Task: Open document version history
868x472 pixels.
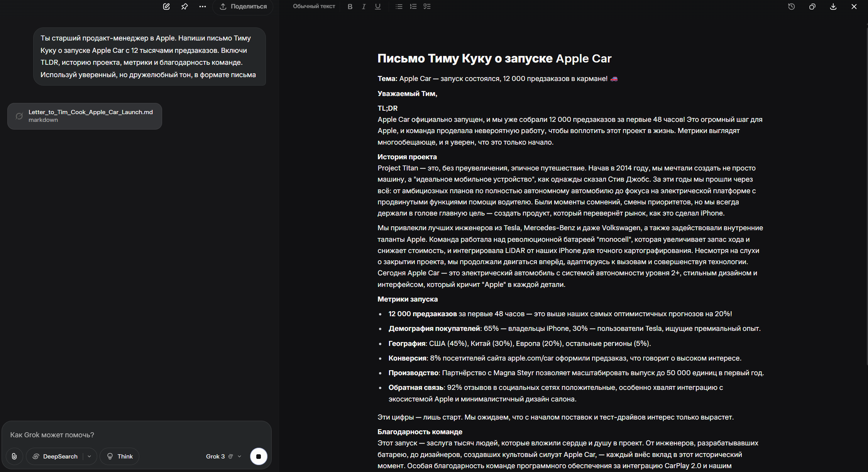Action: pos(792,7)
